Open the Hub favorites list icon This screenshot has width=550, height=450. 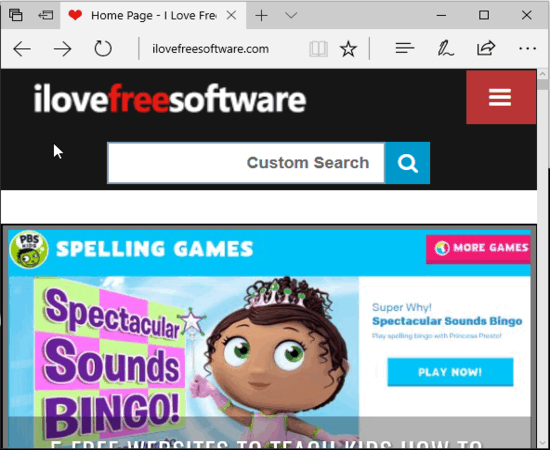(x=405, y=48)
